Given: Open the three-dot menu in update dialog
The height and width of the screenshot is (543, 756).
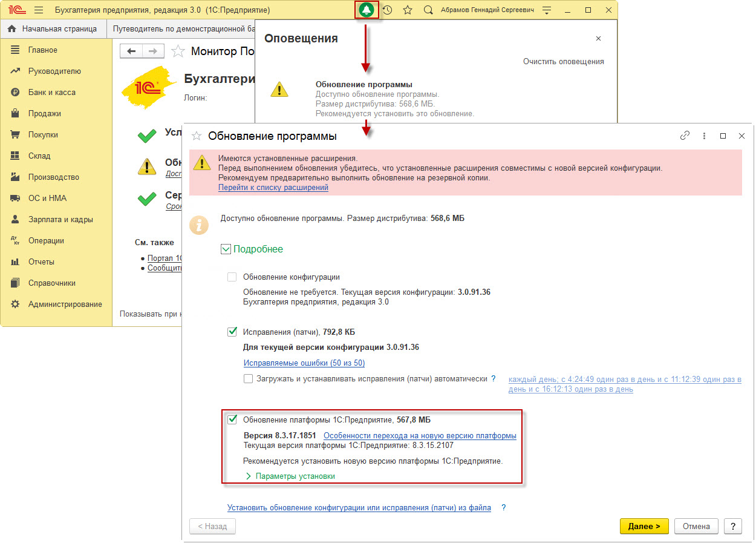Looking at the screenshot, I should coord(704,136).
